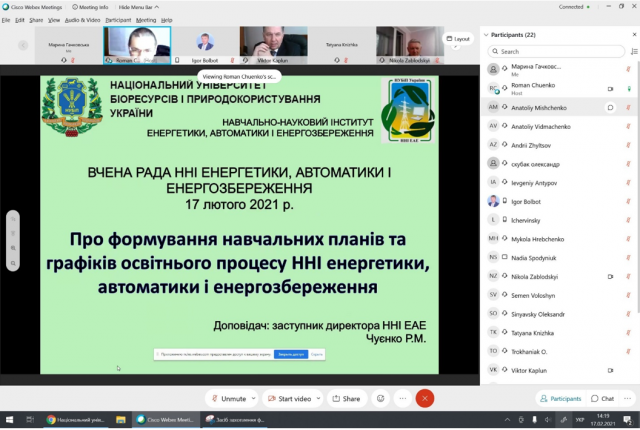
Task: Open the Windows notification center
Action: 628,420
